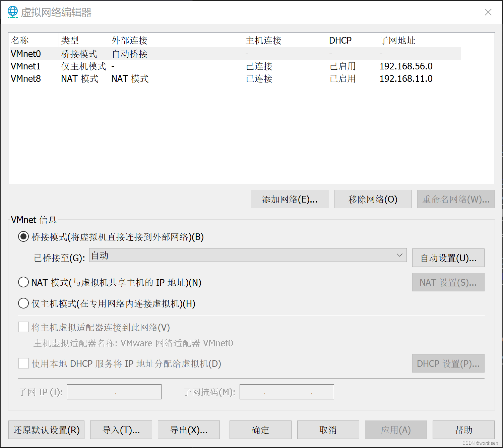Click the 仅主机模式 type cell of VMnet1
This screenshot has width=503, height=448.
click(x=84, y=66)
